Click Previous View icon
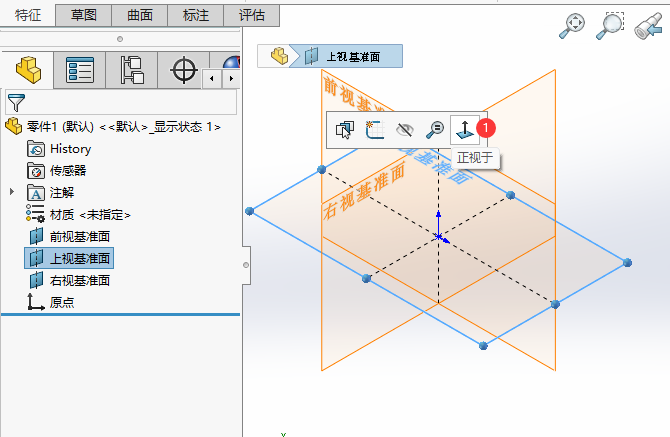Image resolution: width=670 pixels, height=437 pixels. tap(649, 26)
